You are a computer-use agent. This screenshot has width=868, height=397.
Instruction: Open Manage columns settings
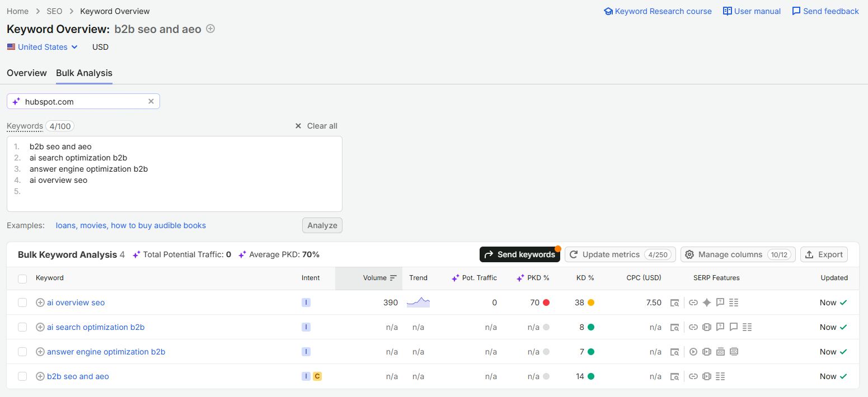click(x=738, y=254)
